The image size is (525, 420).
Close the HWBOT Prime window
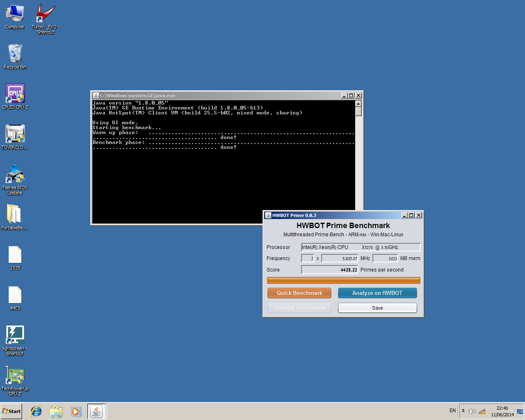point(419,215)
